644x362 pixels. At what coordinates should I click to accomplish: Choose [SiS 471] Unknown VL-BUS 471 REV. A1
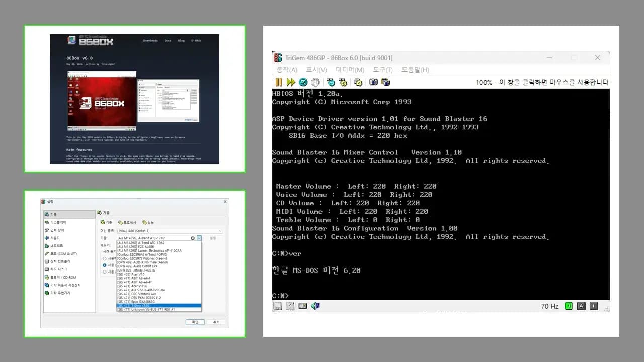tap(159, 310)
